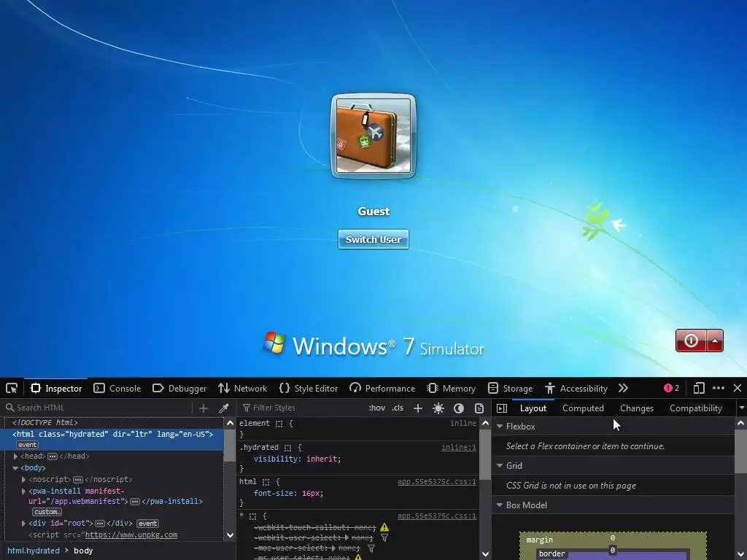747x560 pixels.
Task: Toggle print media simulation icon
Action: click(479, 408)
